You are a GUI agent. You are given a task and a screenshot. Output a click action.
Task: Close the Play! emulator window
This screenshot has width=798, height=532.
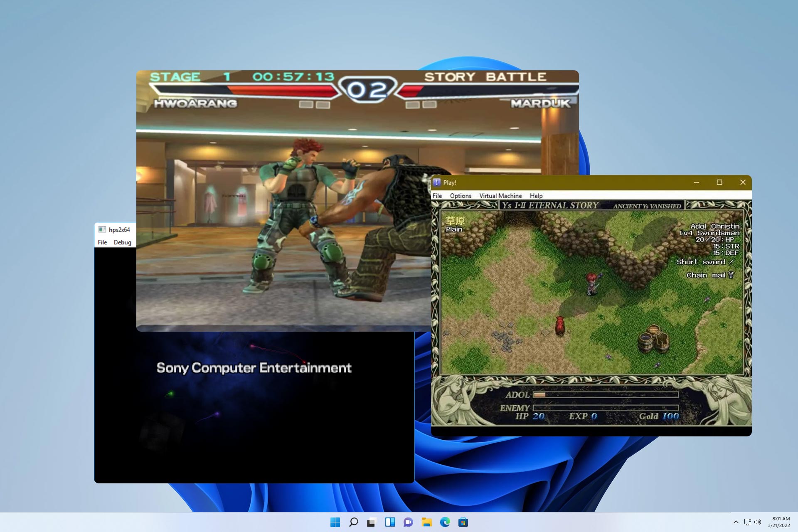pos(743,182)
